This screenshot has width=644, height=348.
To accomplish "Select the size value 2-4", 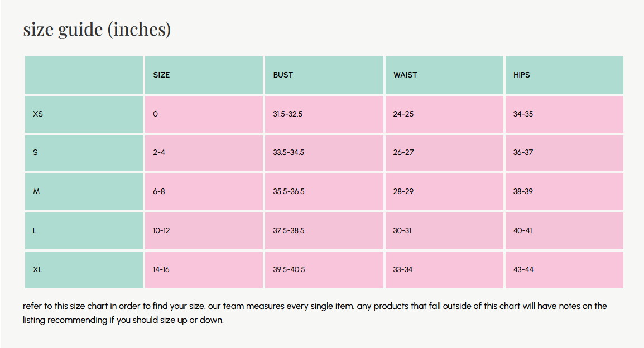I will click(159, 152).
